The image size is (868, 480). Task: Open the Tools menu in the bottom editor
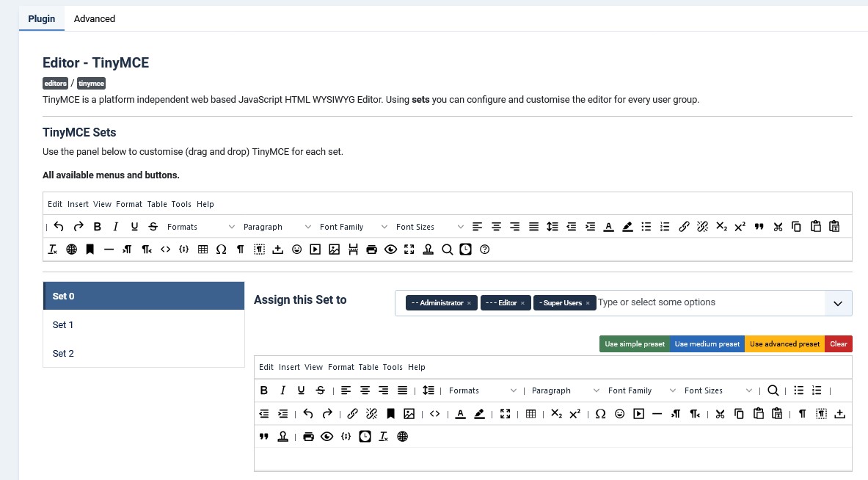393,367
